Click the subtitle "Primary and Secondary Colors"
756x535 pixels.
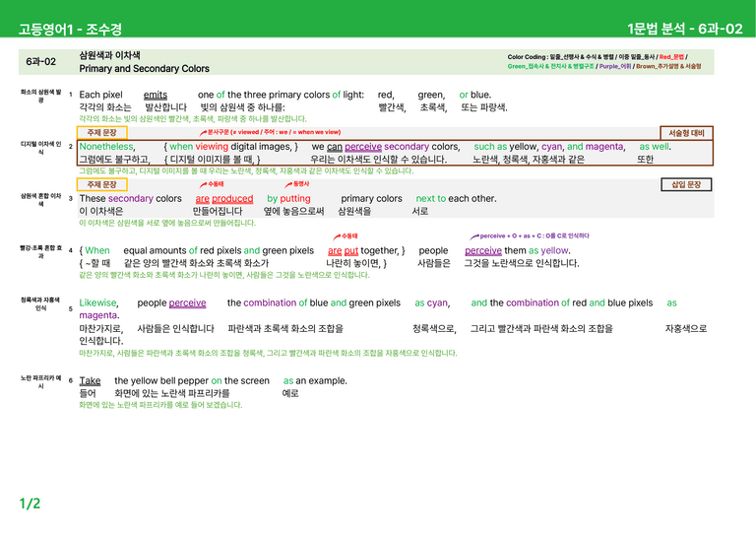pos(144,69)
